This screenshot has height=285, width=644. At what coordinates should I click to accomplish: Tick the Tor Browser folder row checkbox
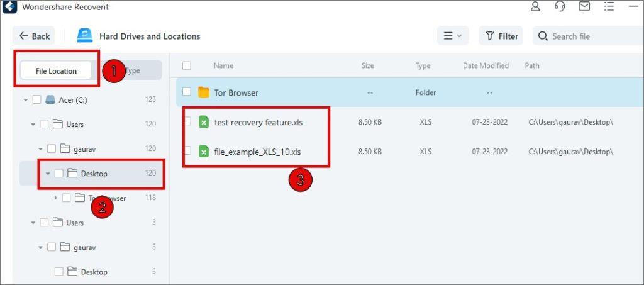(187, 92)
